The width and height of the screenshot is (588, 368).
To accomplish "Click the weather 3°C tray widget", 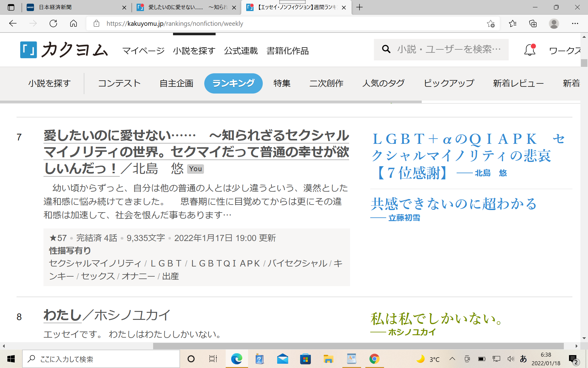I will coord(428,359).
